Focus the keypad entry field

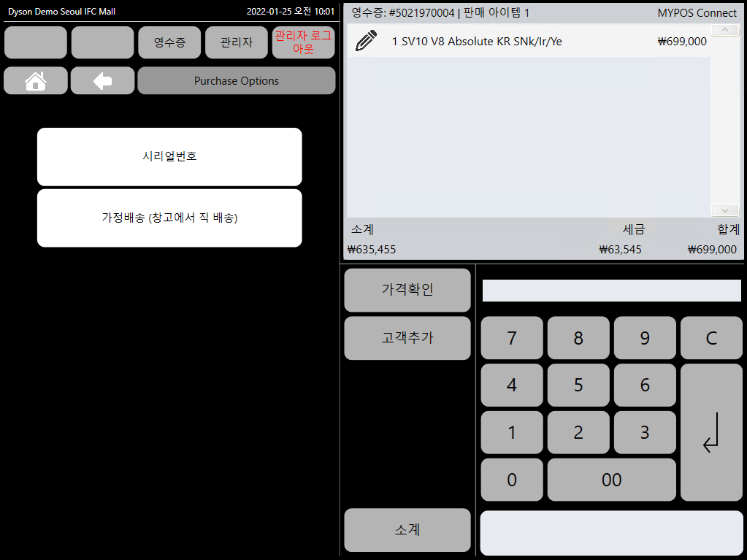[612, 291]
